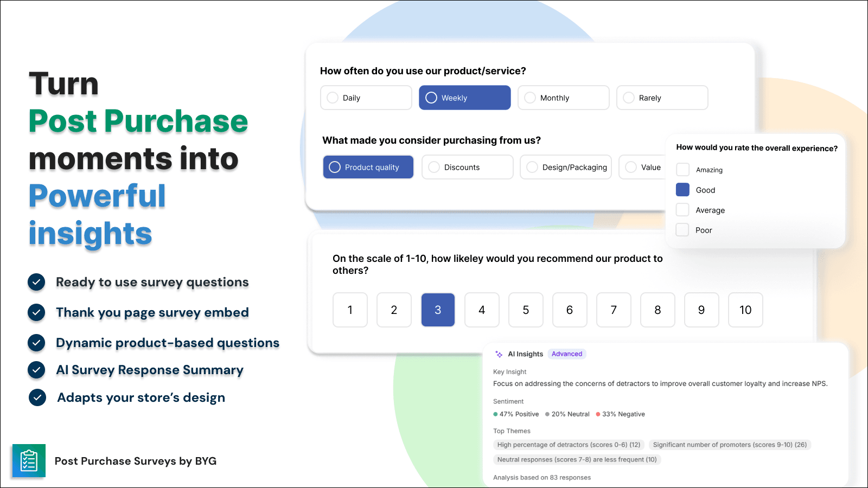Click the checkmark beside Thank you page survey embed

pyautogui.click(x=36, y=312)
